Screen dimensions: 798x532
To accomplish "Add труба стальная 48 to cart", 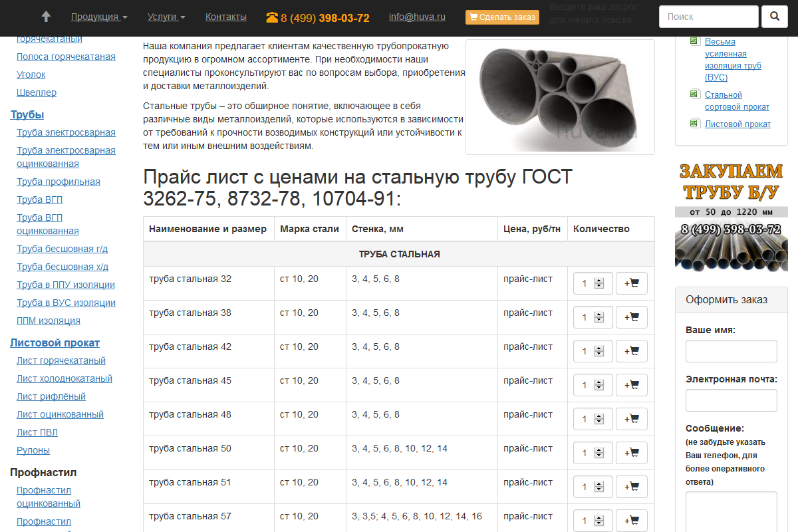I will [631, 419].
